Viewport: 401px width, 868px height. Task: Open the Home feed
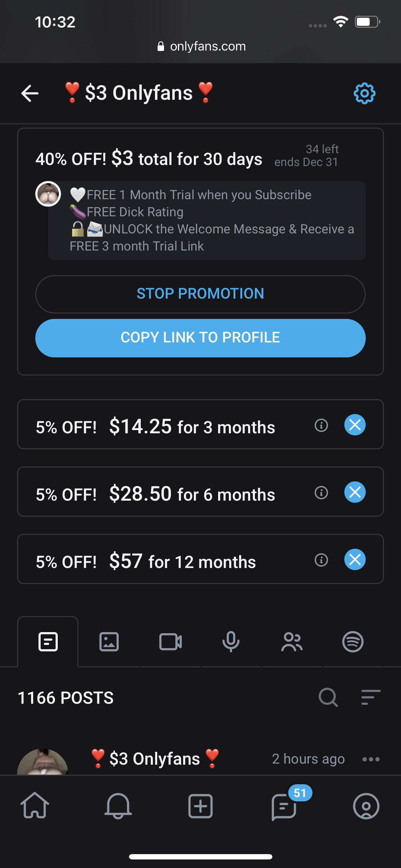(x=36, y=808)
